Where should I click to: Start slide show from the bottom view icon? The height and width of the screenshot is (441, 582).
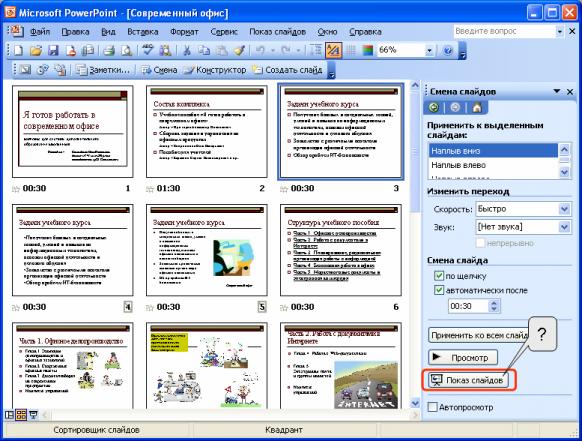(33, 414)
